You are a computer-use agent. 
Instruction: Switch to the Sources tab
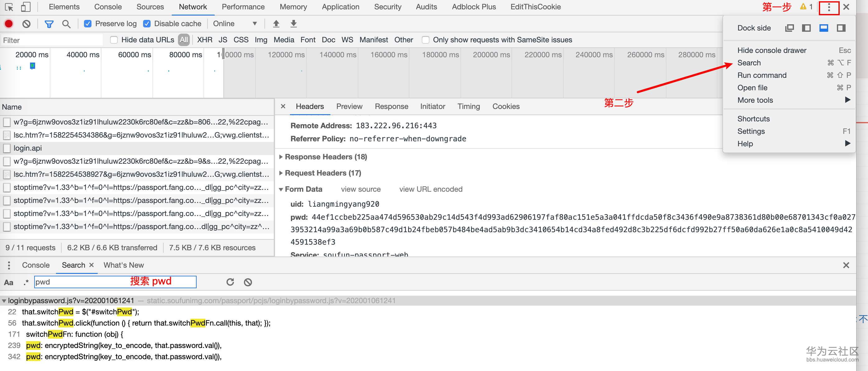[x=150, y=7]
